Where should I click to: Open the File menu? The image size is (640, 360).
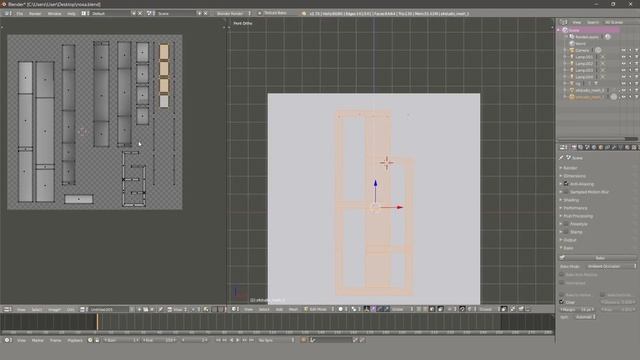coord(20,13)
